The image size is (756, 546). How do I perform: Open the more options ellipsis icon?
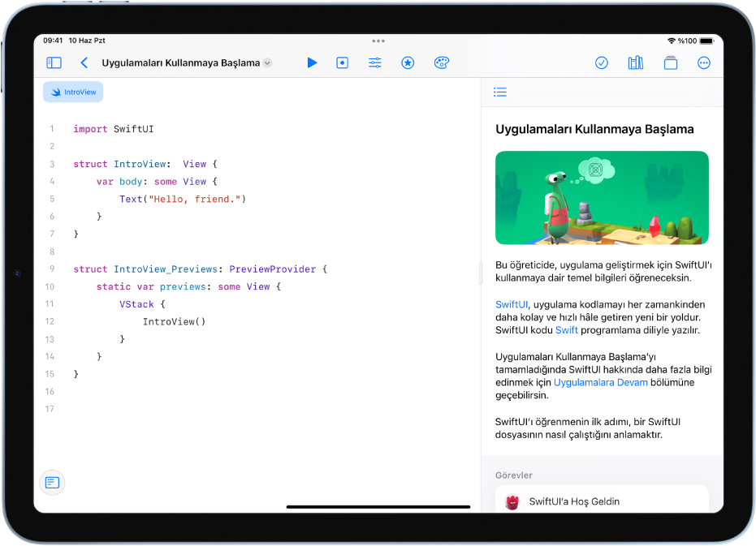point(703,62)
